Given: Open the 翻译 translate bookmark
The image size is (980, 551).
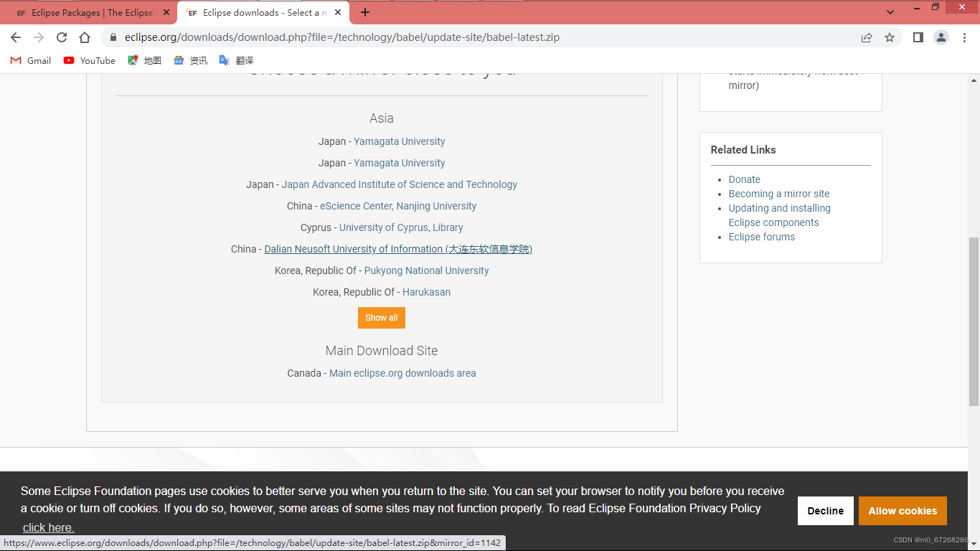Looking at the screenshot, I should coord(237,60).
